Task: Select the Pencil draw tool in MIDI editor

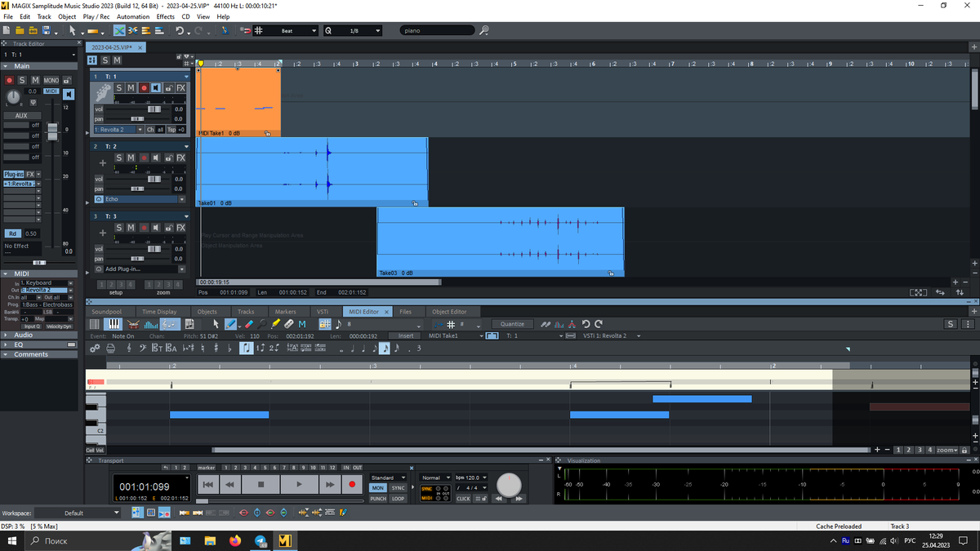Action: point(230,324)
